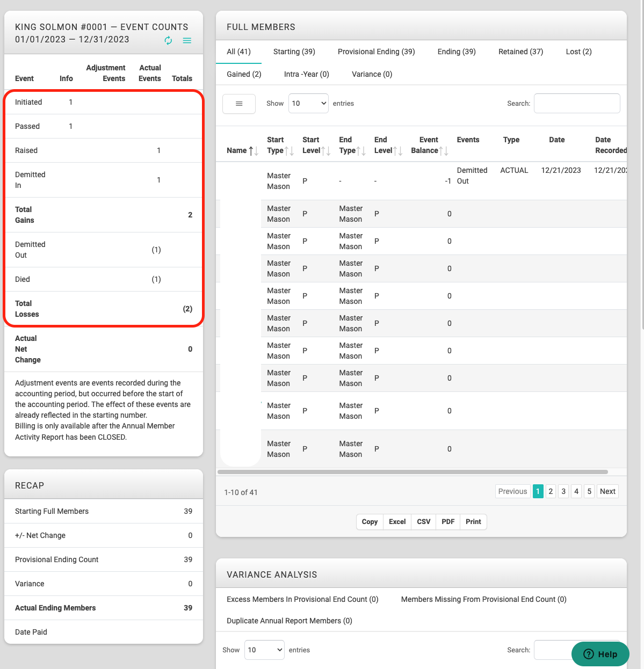
Task: Open the Provisional Ending (39) tab
Action: (376, 52)
